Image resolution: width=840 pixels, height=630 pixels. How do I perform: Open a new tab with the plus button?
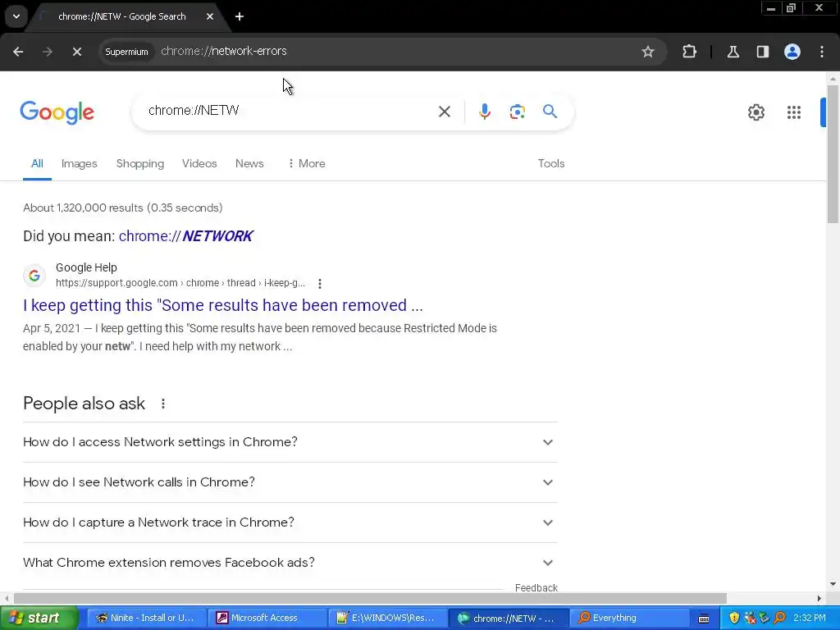coord(240,16)
